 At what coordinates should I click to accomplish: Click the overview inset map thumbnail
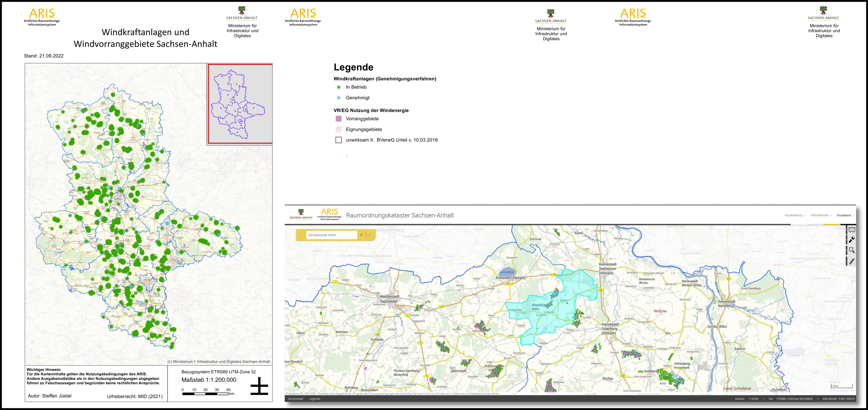pyautogui.click(x=240, y=104)
